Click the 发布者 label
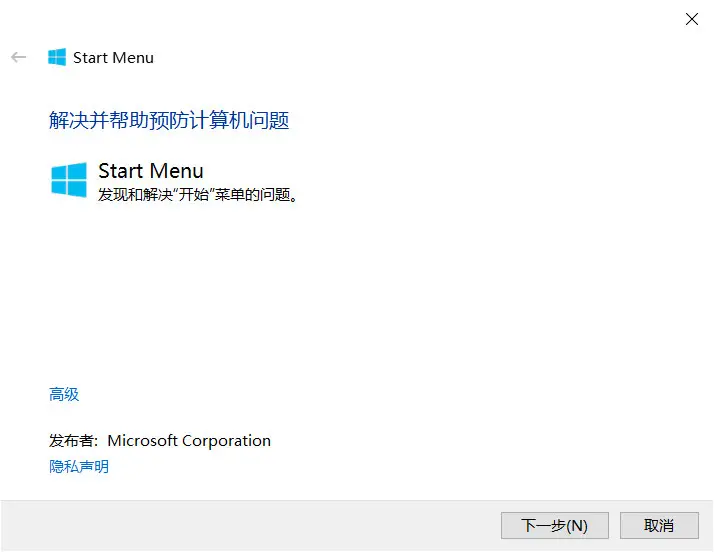 [72, 441]
